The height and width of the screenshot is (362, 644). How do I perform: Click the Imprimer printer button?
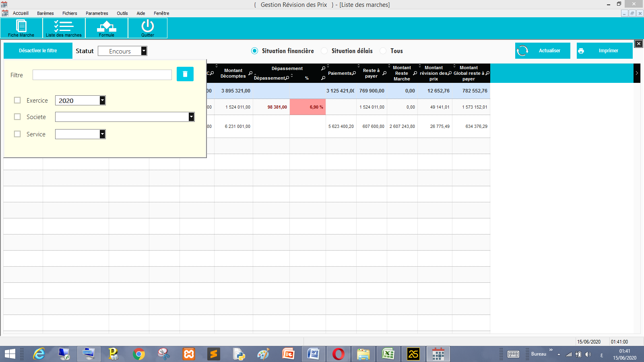click(x=604, y=51)
